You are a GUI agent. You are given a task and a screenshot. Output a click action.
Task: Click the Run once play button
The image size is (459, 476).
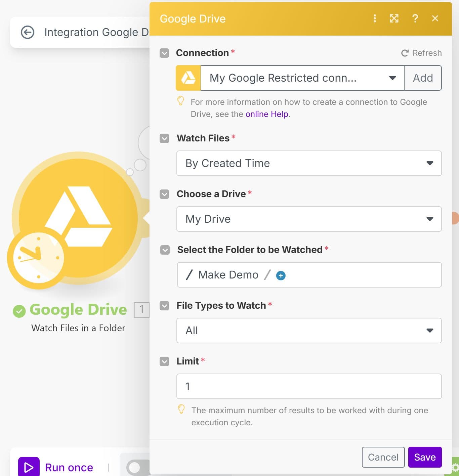29,467
